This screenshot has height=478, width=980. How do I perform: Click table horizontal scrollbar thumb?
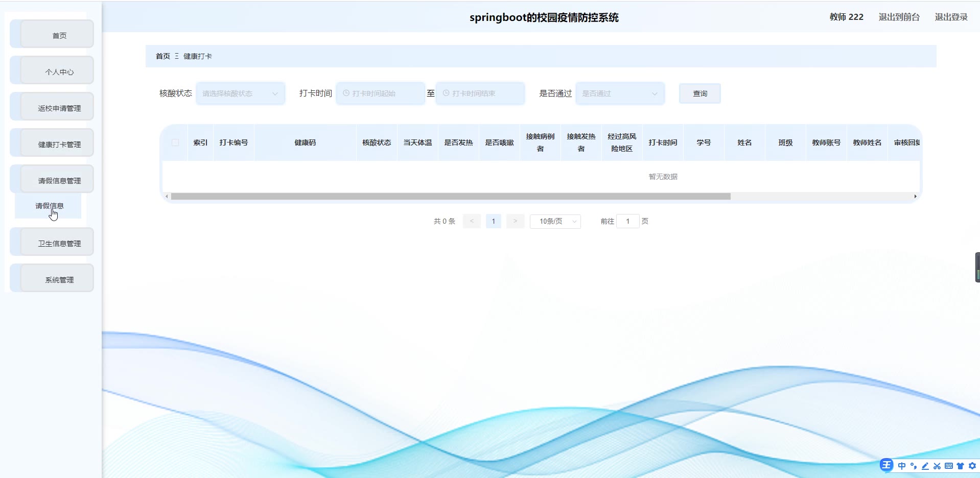click(451, 196)
